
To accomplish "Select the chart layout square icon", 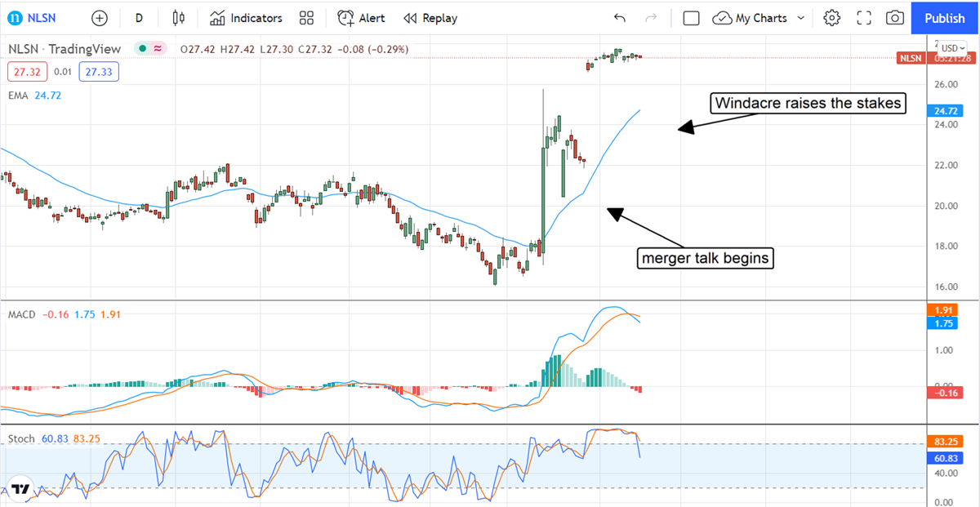I will (691, 18).
